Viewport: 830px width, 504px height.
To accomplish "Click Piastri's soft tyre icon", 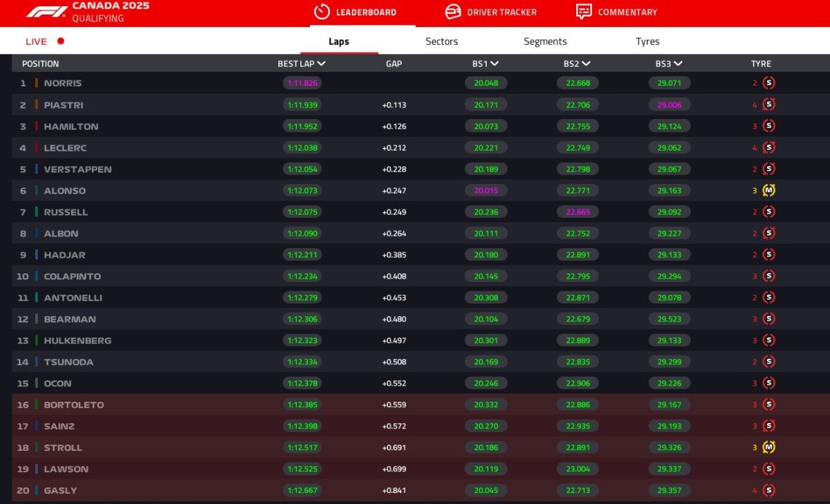I will click(x=768, y=104).
